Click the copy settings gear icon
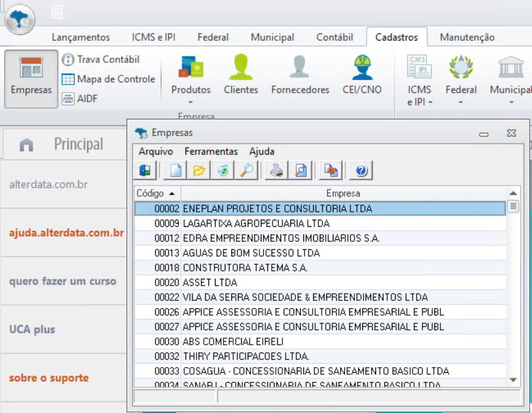Screen dimensions: 532x413 click(x=331, y=170)
